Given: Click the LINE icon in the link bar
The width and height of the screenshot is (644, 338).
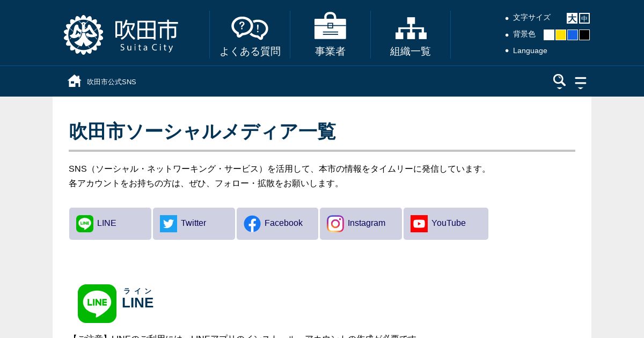Looking at the screenshot, I should (x=85, y=224).
